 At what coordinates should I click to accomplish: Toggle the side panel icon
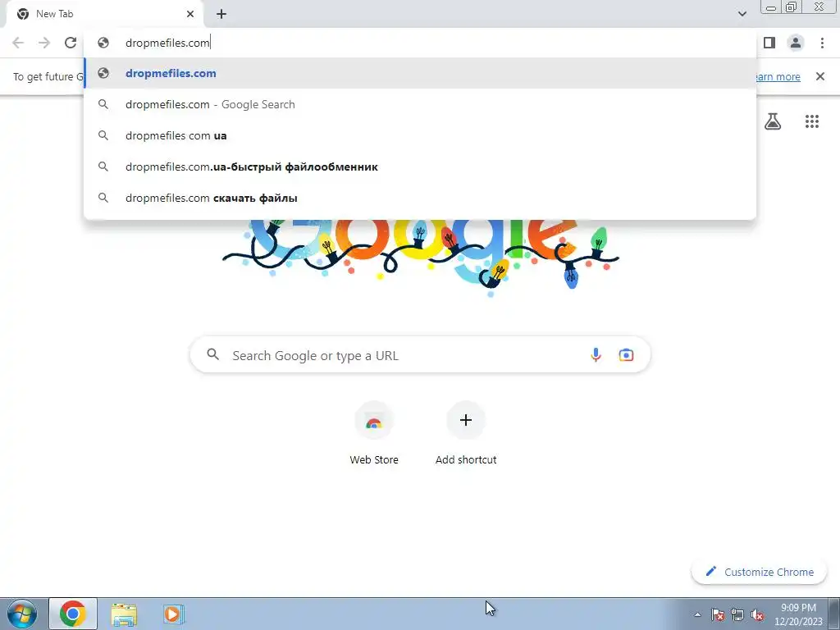click(769, 43)
